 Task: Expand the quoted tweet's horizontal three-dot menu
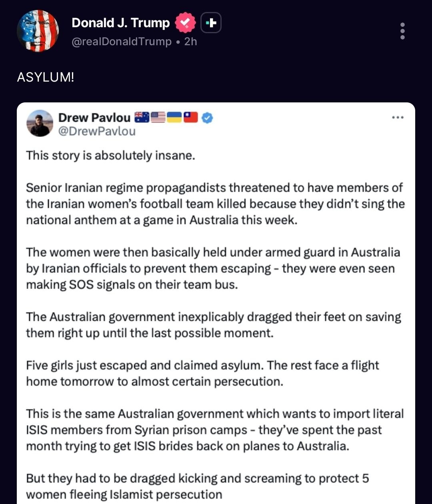[x=398, y=118]
